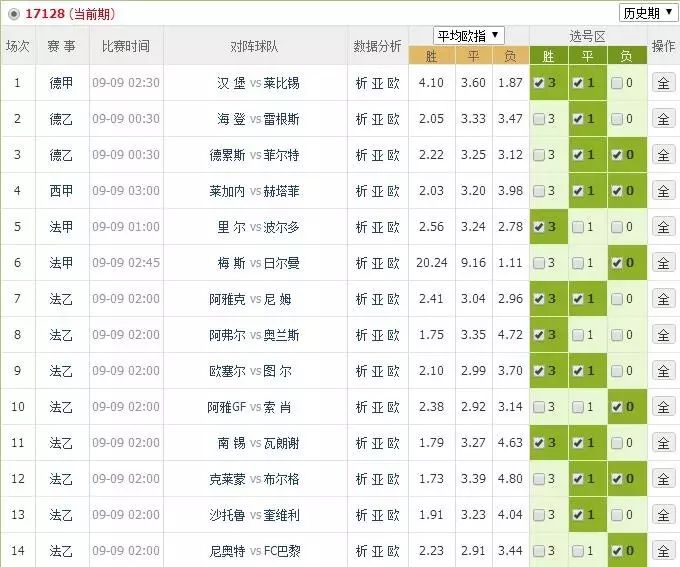The image size is (680, 567).
Task: Open 亚 link for 德累斯 vs 菲尔特
Action: (x=377, y=155)
